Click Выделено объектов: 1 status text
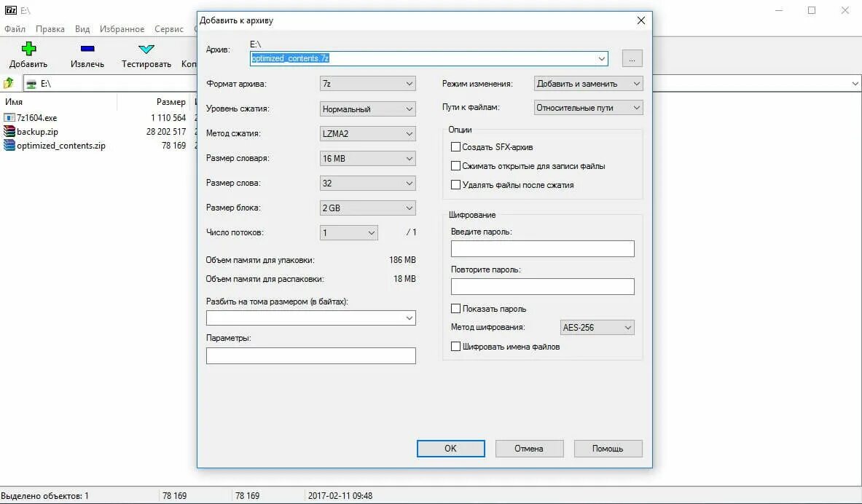The image size is (862, 504). pyautogui.click(x=44, y=496)
